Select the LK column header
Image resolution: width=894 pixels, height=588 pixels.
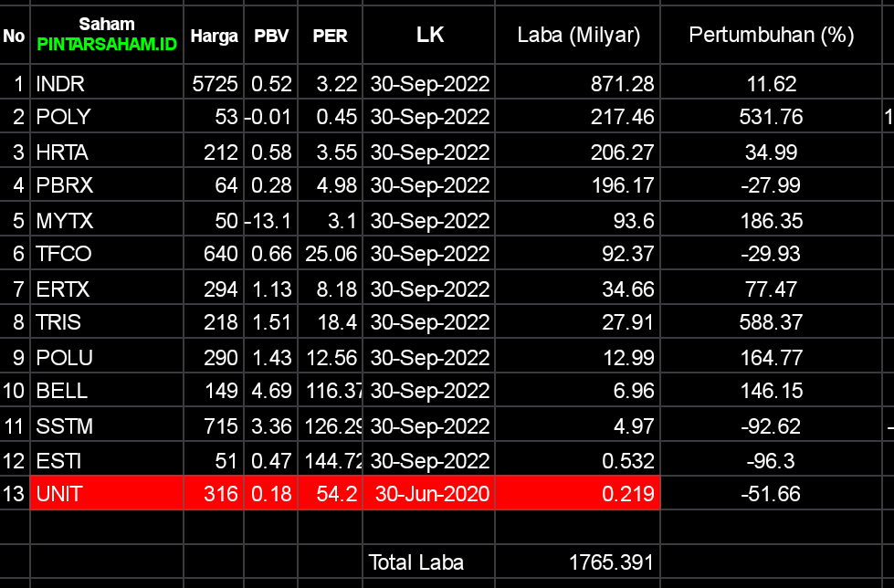429,36
